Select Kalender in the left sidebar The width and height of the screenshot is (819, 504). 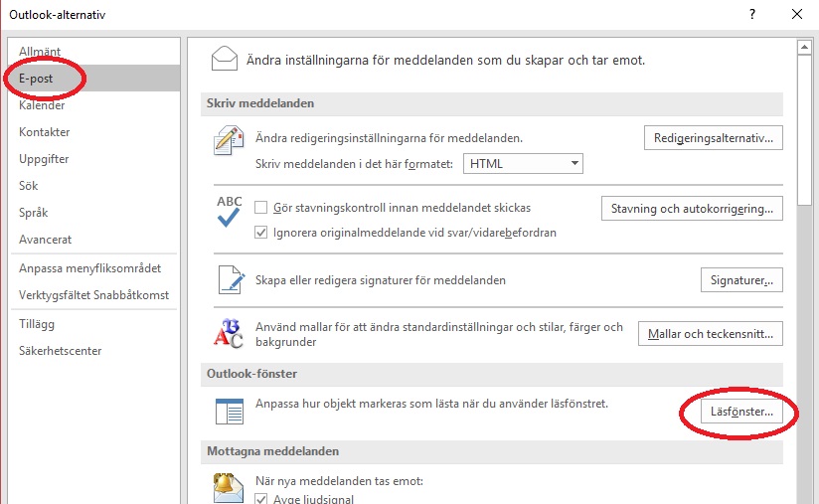point(42,105)
